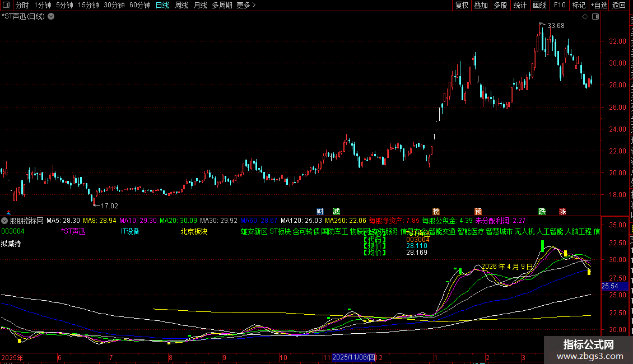Screen dimensions: 633x364
Task: Click the MA5: 28.30 indicator value
Action: (63, 221)
